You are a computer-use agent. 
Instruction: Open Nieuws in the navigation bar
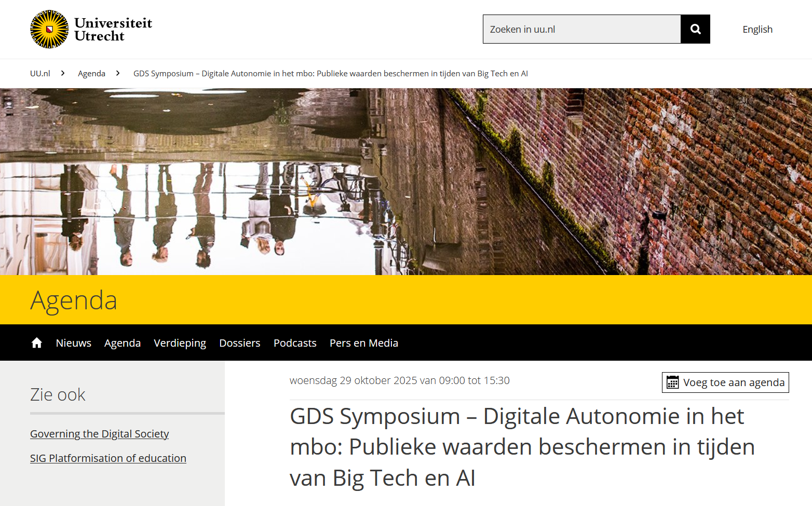pos(74,343)
